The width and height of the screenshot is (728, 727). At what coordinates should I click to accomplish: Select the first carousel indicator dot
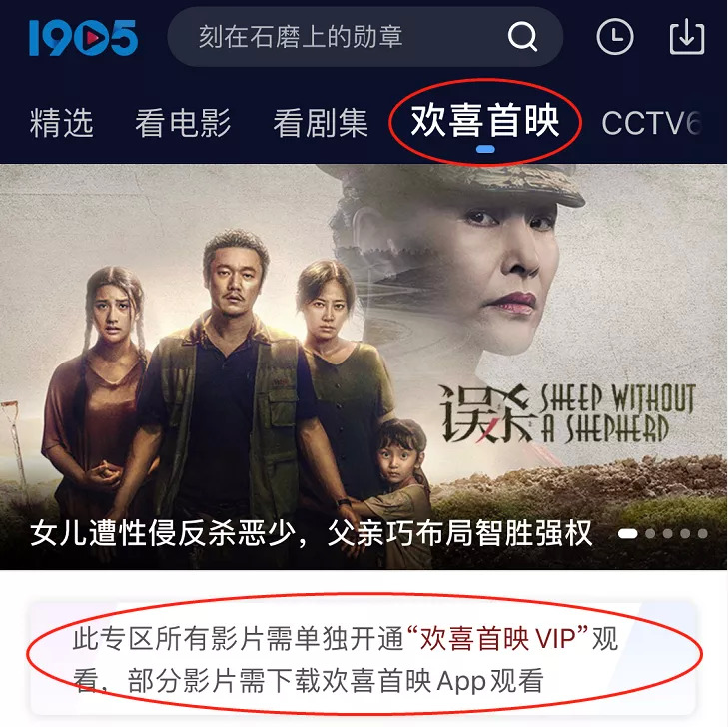coord(627,534)
